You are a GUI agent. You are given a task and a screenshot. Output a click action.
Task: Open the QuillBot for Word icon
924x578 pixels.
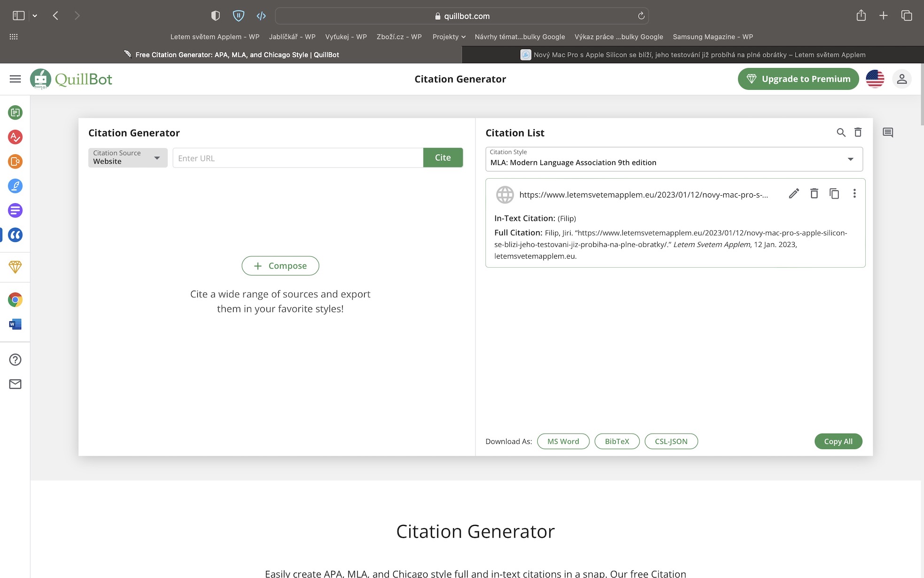point(15,324)
